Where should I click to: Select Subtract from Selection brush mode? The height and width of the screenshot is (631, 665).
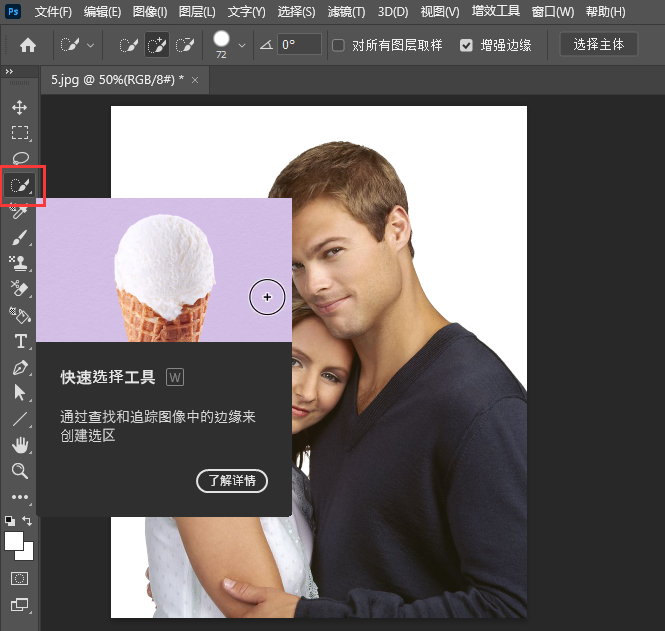coord(185,45)
